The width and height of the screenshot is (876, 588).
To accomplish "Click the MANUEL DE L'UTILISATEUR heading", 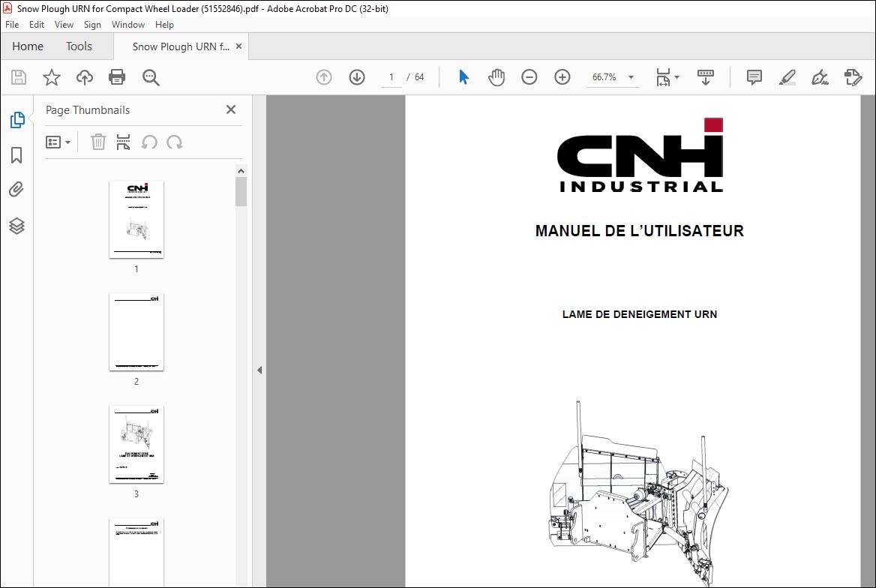I will tap(640, 231).
